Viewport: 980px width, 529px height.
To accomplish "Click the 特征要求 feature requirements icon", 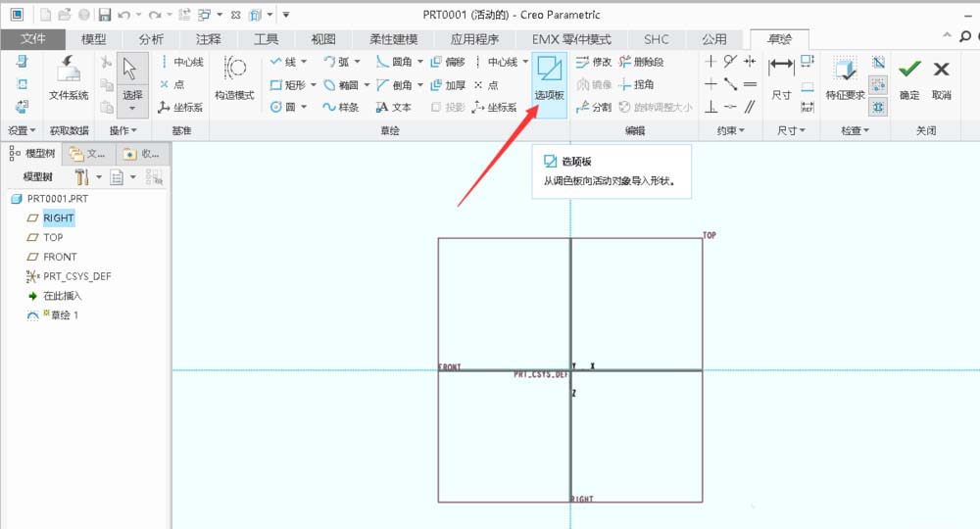I will click(845, 78).
